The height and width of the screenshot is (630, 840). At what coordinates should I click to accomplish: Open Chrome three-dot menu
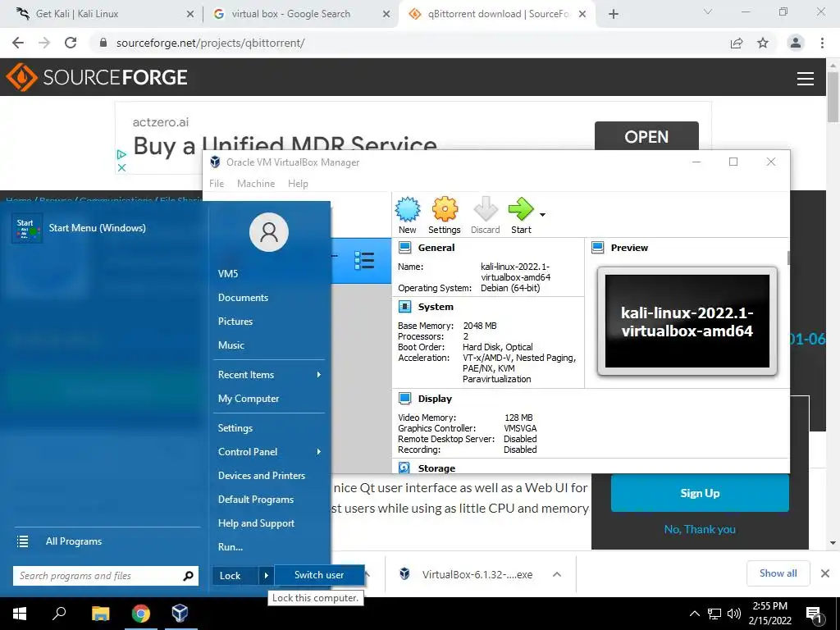(x=822, y=43)
